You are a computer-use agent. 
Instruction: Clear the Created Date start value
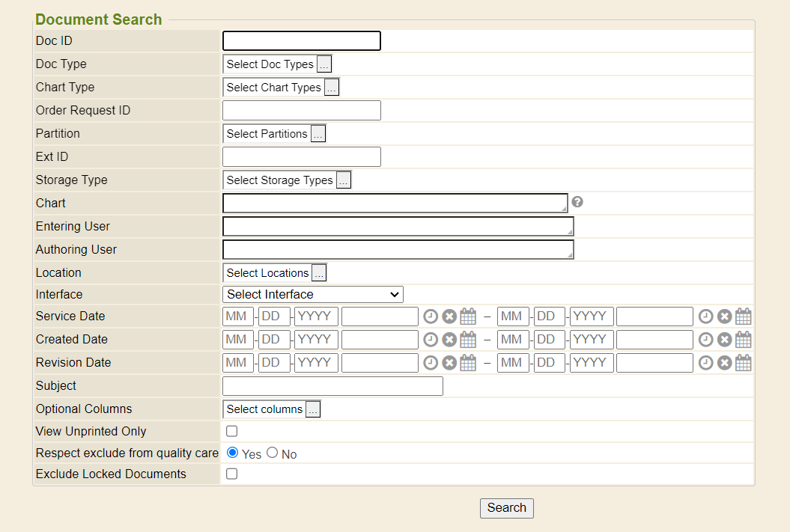click(449, 340)
